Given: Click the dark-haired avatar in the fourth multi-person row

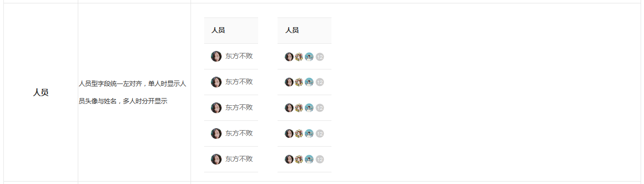Looking at the screenshot, I should point(289,134).
